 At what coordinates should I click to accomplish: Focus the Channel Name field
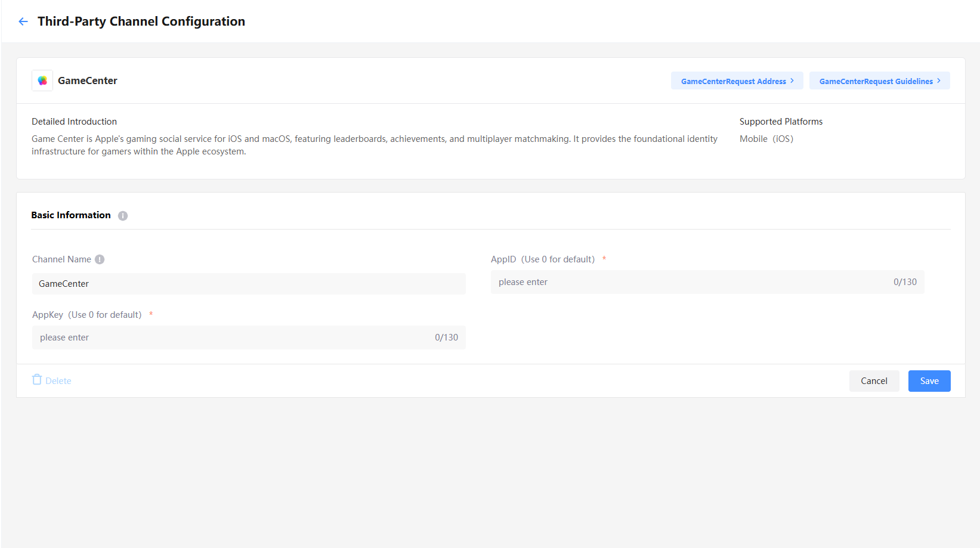249,284
